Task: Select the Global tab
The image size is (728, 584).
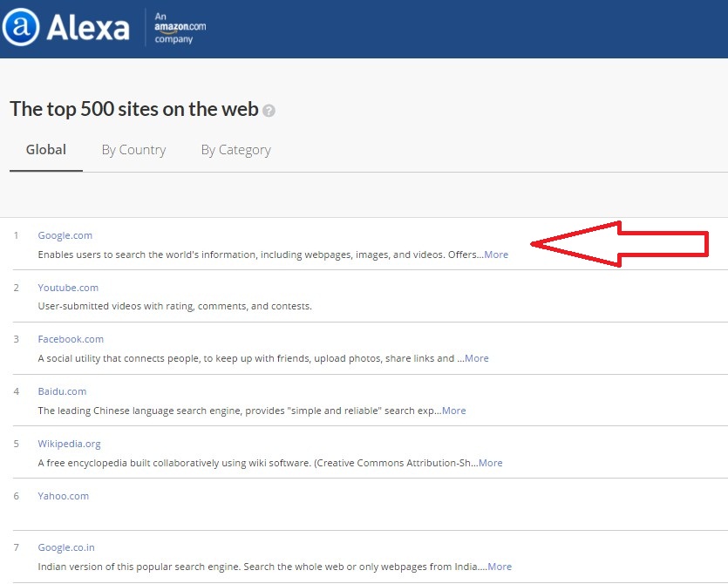Action: pos(46,149)
